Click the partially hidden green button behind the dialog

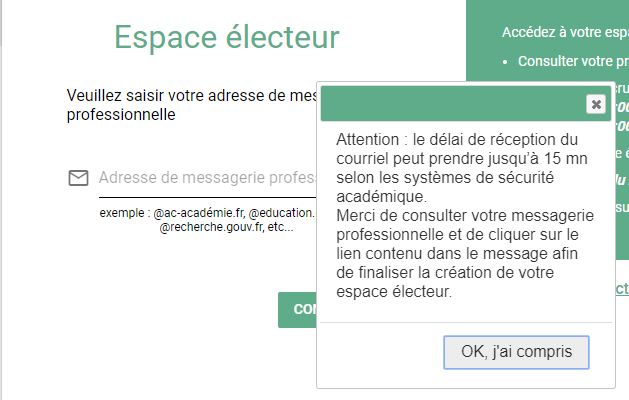297,309
